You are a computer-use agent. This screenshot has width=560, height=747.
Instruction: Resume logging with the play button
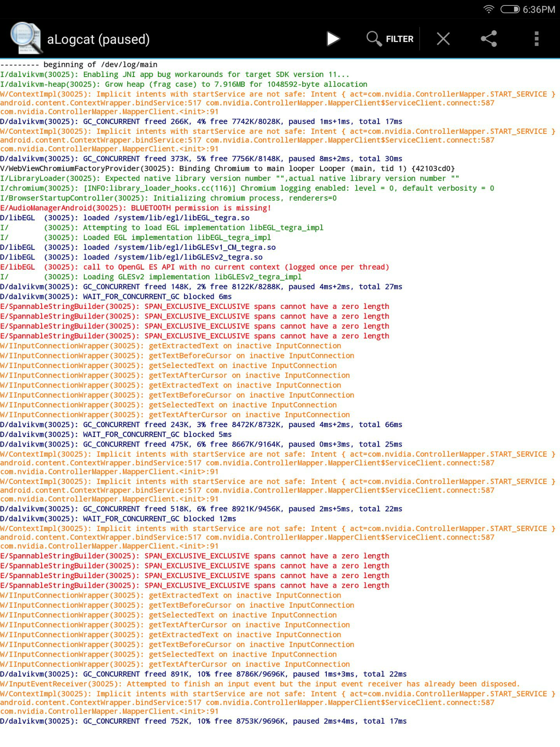333,39
